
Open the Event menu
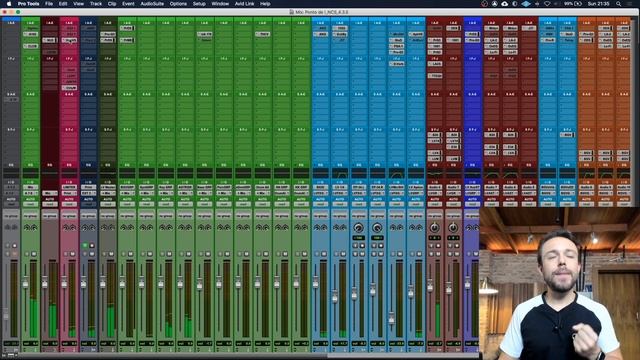point(128,4)
